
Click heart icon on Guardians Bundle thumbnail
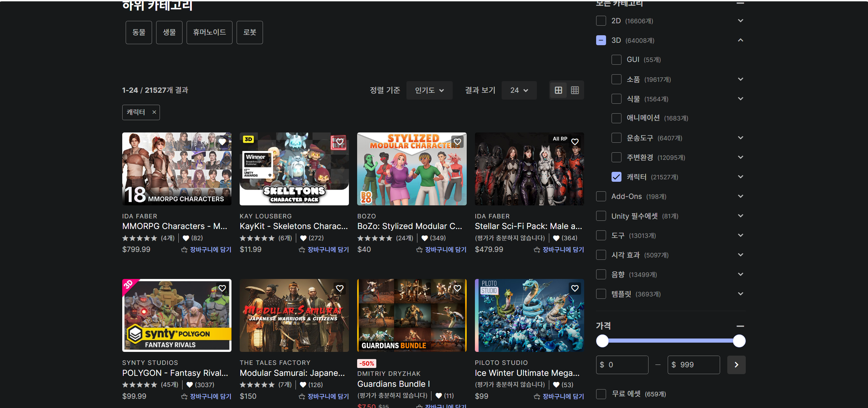(x=457, y=289)
